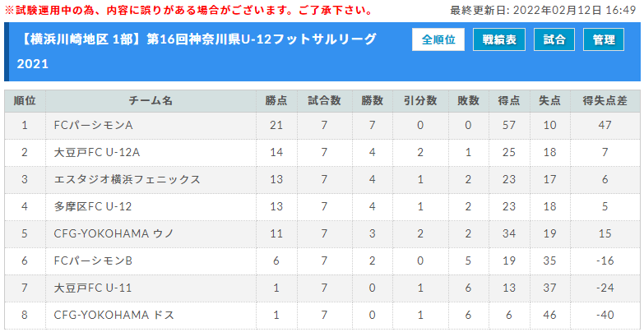Select the FCパーシモンA team row
644x332 pixels.
pyautogui.click(x=322, y=125)
